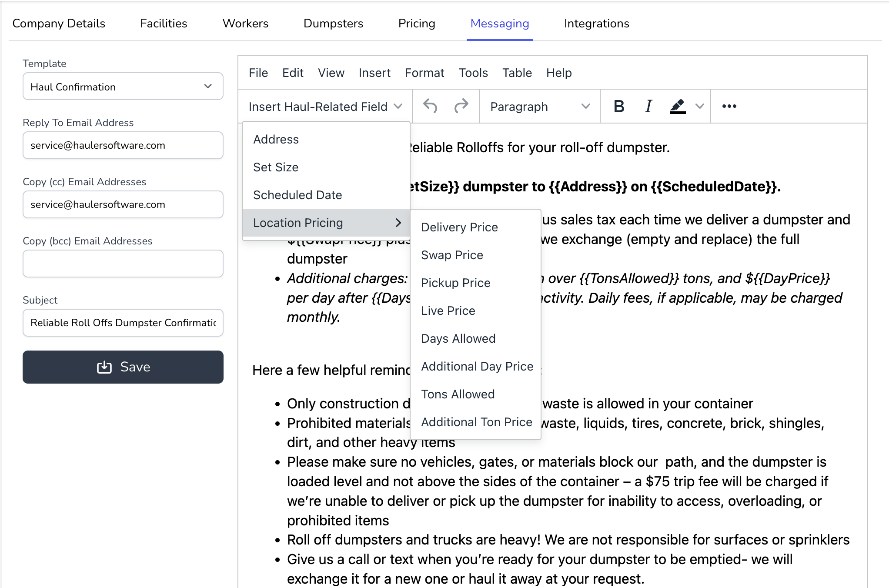Open the Insert menu
The height and width of the screenshot is (588, 889).
click(374, 73)
